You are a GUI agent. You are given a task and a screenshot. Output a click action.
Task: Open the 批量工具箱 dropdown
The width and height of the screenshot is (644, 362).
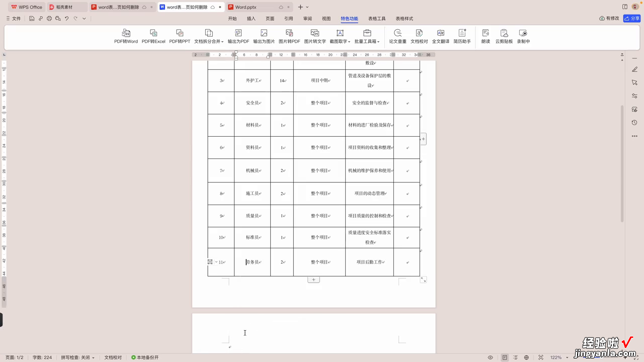point(367,36)
